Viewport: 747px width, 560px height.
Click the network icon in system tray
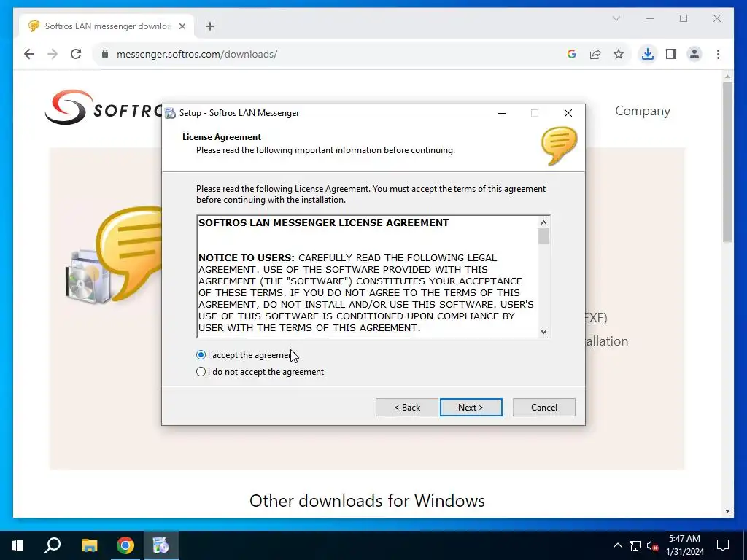[635, 545]
